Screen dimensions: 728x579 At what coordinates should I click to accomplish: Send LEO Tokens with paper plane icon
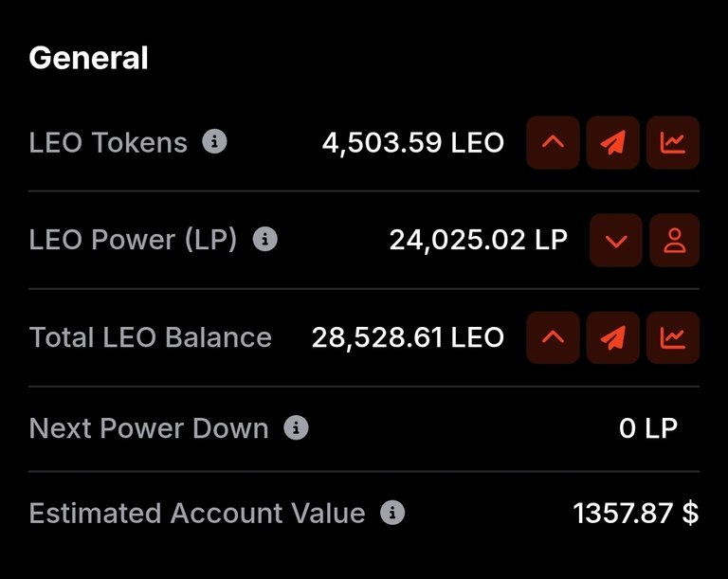613,142
